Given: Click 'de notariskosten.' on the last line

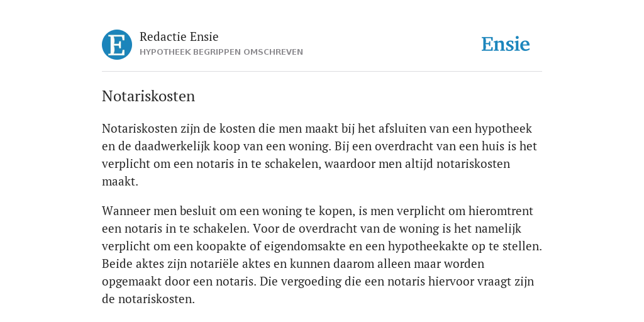Looking at the screenshot, I should tap(148, 299).
